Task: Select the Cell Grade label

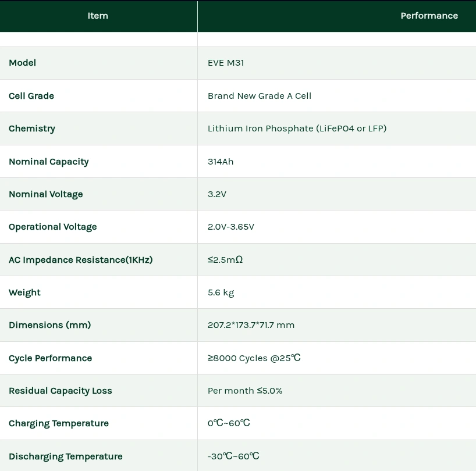Action: [31, 96]
